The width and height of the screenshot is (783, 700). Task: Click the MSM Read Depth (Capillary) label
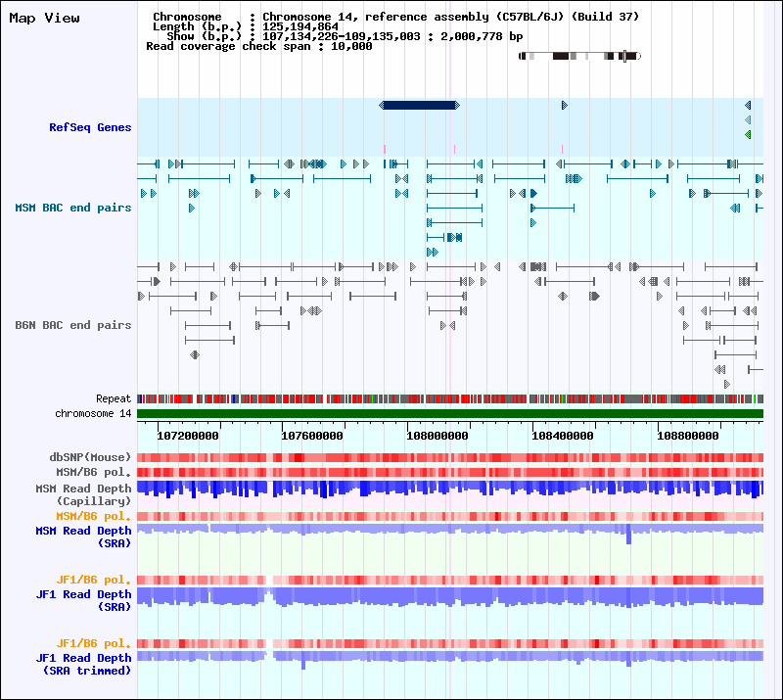click(x=83, y=494)
